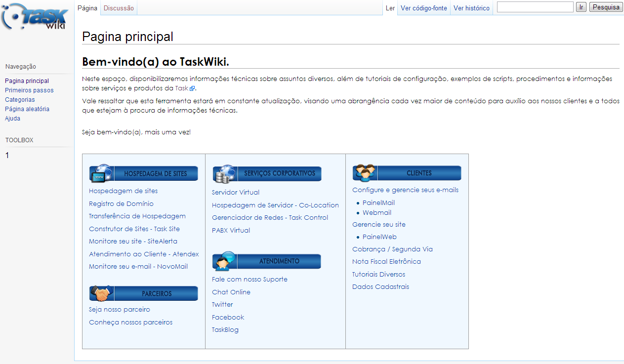Viewport: 624px width, 364px height.
Task: Open the TaskBlog link
Action: click(225, 329)
